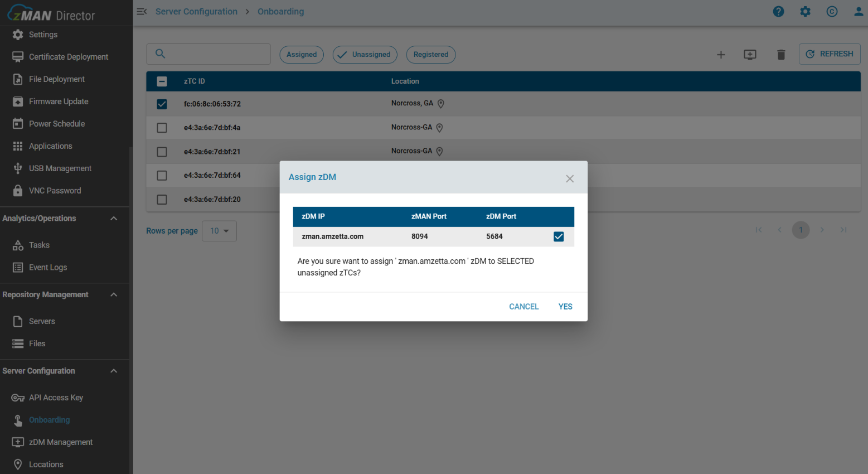Open the rows per page dropdown
Image resolution: width=868 pixels, height=474 pixels.
(220, 231)
